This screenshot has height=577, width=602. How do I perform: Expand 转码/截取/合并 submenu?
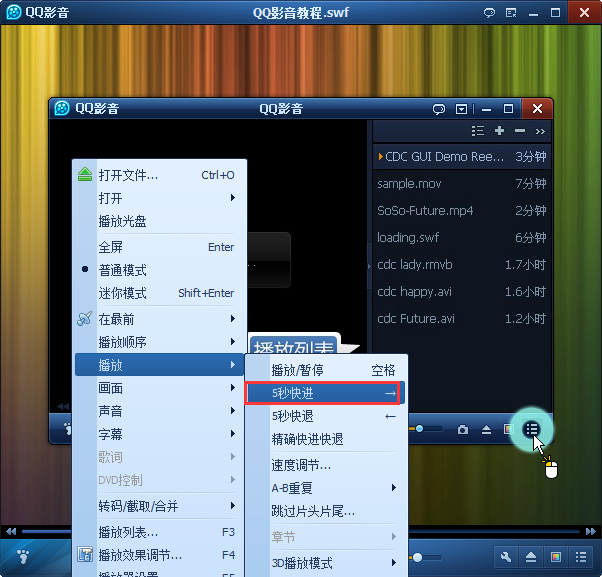[x=159, y=506]
